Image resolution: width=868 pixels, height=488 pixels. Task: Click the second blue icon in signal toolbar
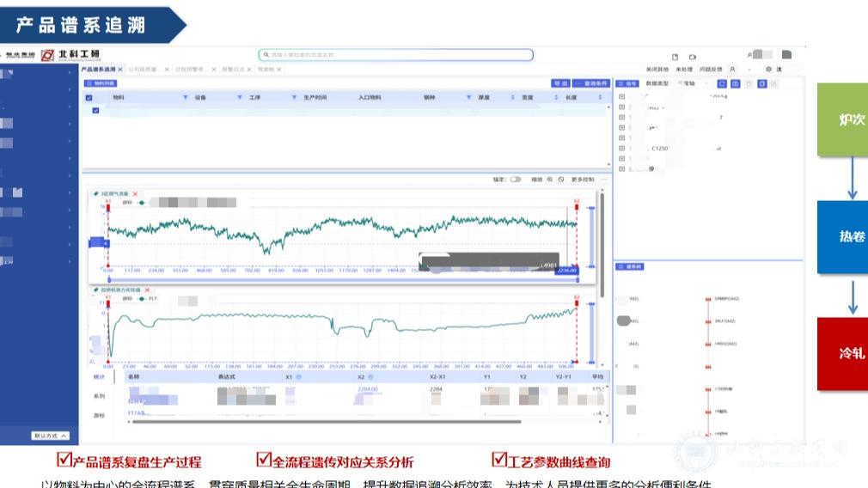(x=735, y=83)
